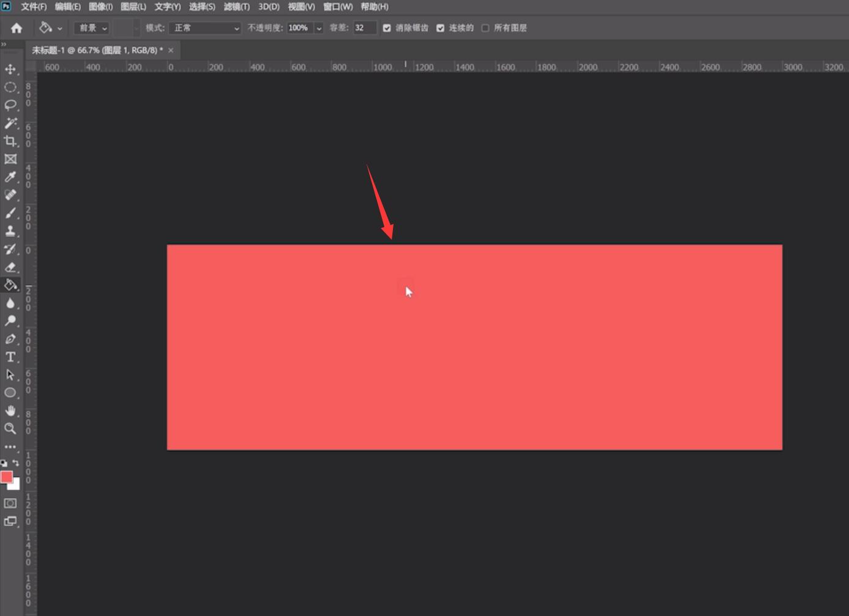Open the Edit Toolbar three-dots menu

(10, 447)
